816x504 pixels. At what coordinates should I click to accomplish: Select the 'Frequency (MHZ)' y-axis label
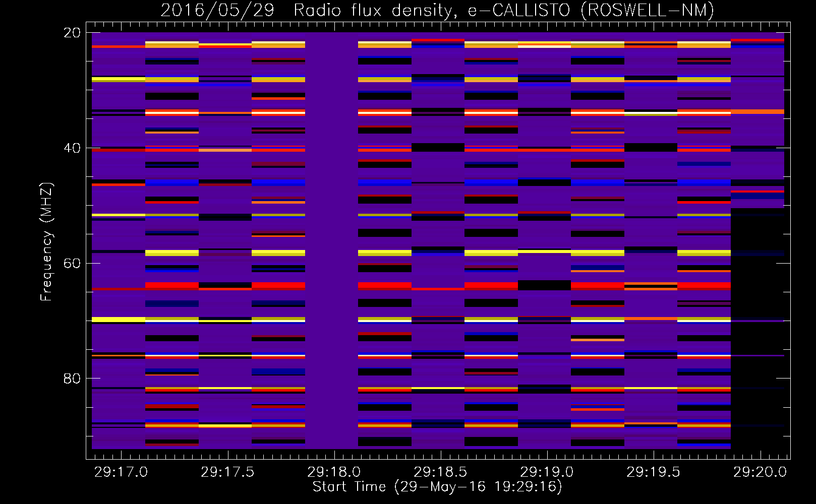pyautogui.click(x=46, y=241)
